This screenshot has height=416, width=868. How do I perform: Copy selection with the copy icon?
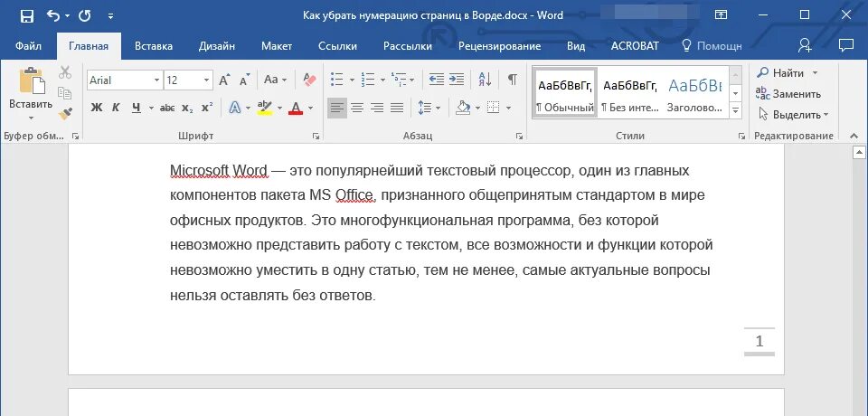point(65,92)
